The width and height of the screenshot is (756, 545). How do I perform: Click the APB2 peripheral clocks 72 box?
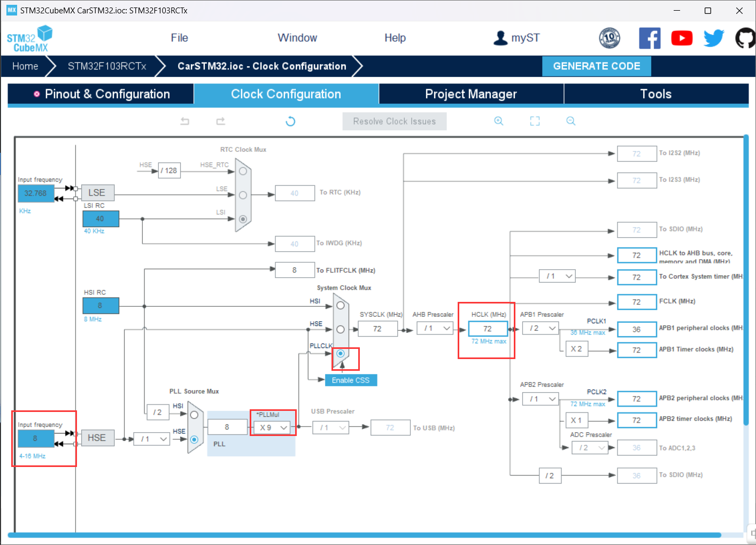tap(637, 399)
